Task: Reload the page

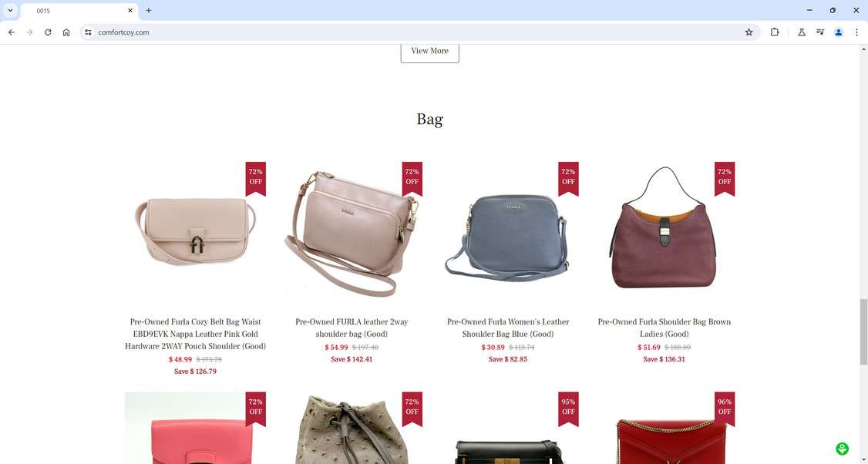Action: [x=48, y=32]
